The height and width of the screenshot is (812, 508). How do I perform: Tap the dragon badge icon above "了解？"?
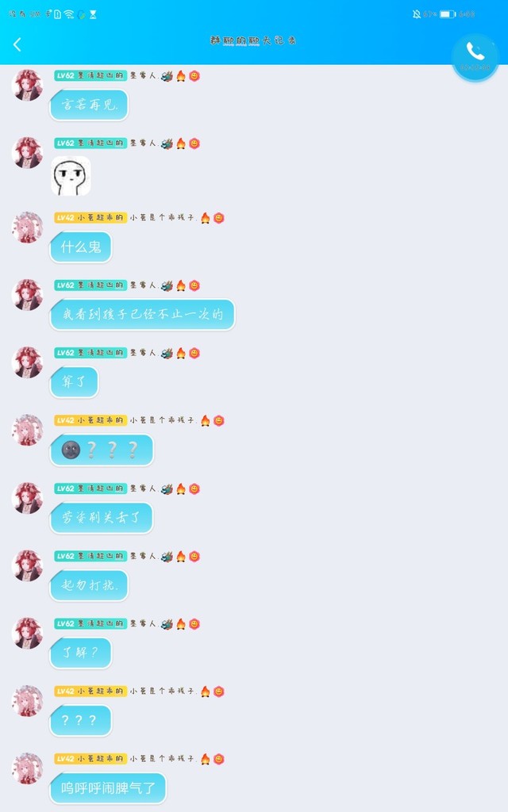(x=167, y=624)
